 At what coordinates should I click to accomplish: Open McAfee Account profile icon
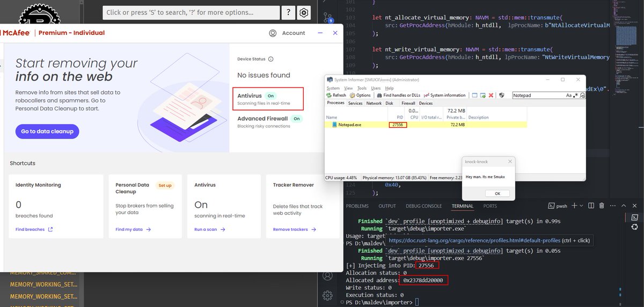click(x=273, y=33)
